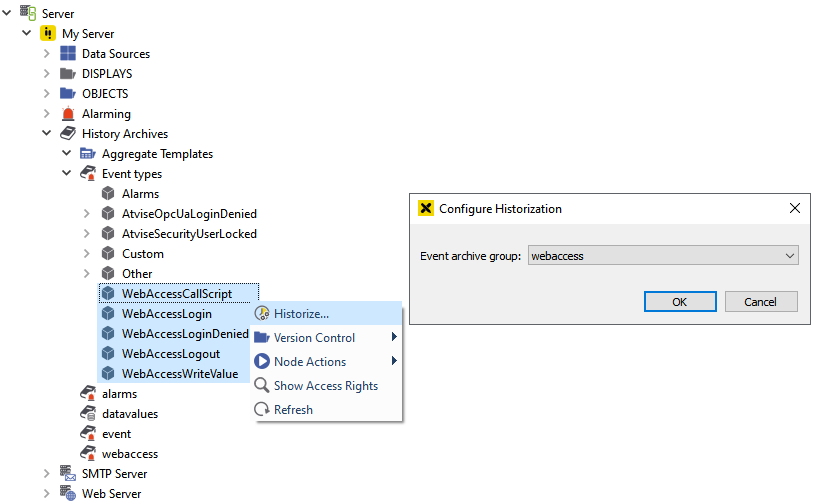Choose Historize... from the context menu

point(327,313)
